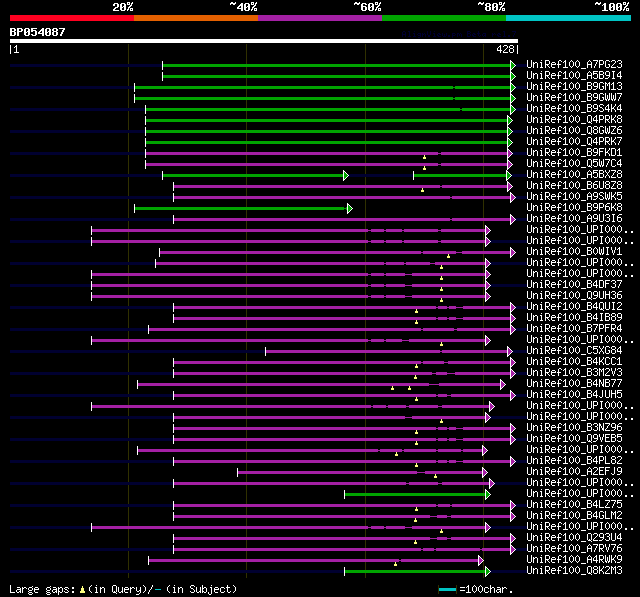
Task: Click the orange ~40% legend color segment
Action: pos(196,18)
